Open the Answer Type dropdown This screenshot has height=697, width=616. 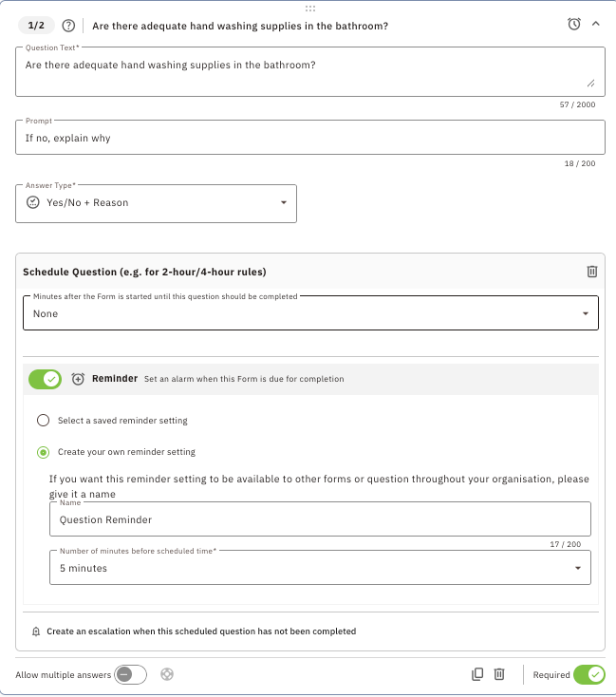click(x=157, y=203)
